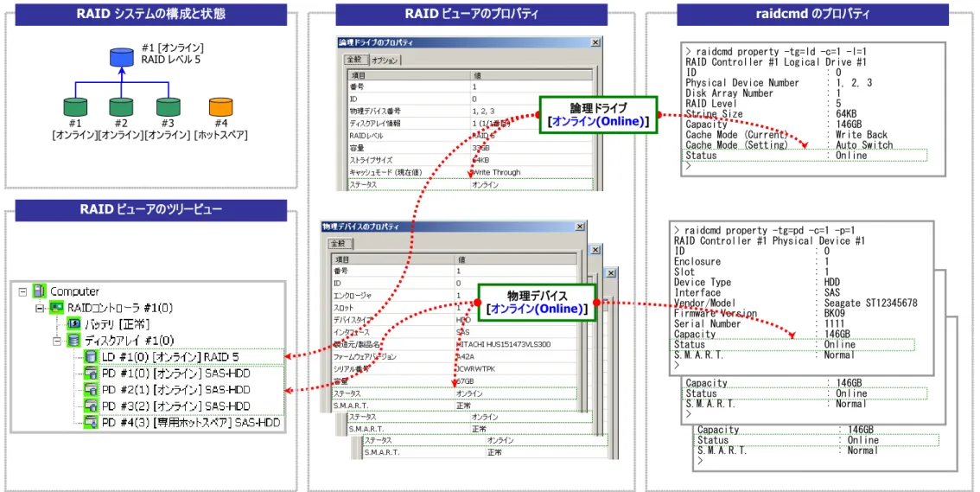Viewport: 980px width, 492px height.
Task: Click green disk #2 in the RAID diagram
Action: [x=121, y=107]
